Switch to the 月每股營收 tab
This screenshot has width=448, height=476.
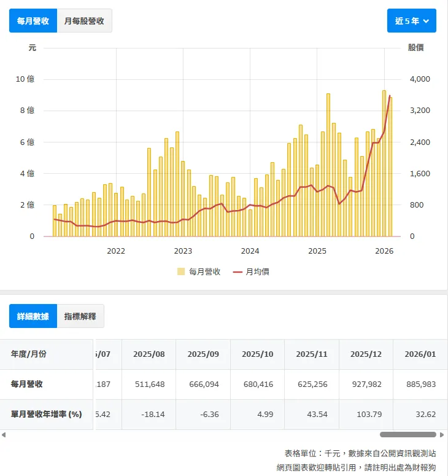point(84,21)
